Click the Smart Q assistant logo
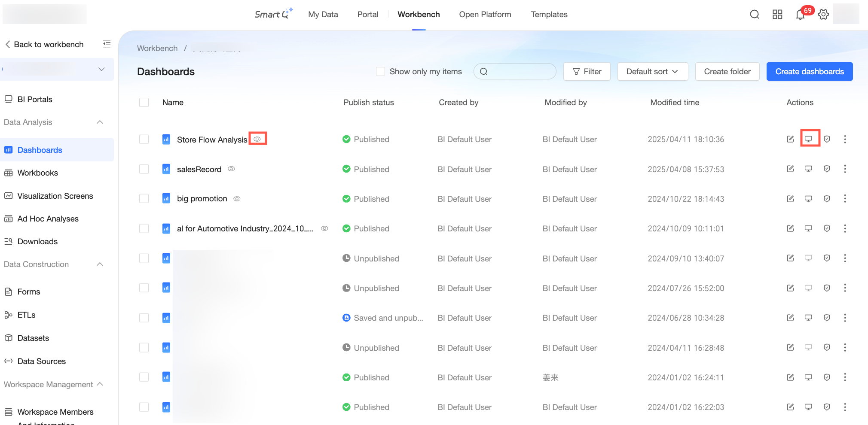868x425 pixels. 274,14
